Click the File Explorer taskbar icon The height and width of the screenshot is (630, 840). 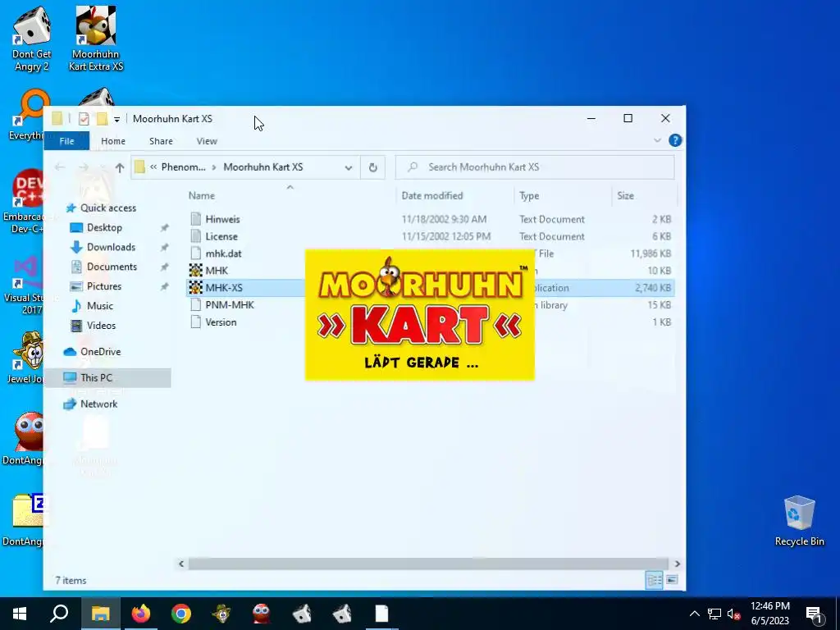100,614
